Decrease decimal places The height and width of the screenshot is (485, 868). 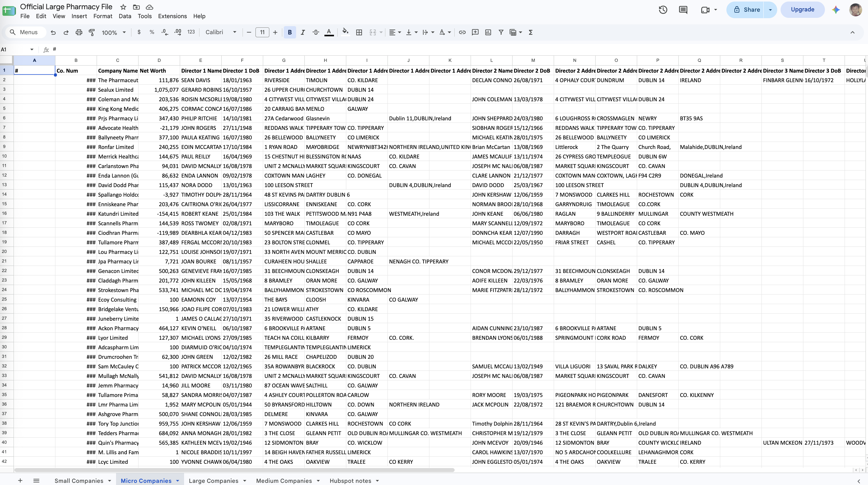(165, 32)
